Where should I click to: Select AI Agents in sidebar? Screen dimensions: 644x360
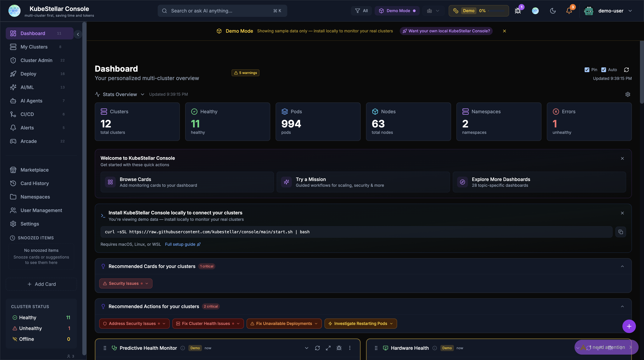coord(39,101)
